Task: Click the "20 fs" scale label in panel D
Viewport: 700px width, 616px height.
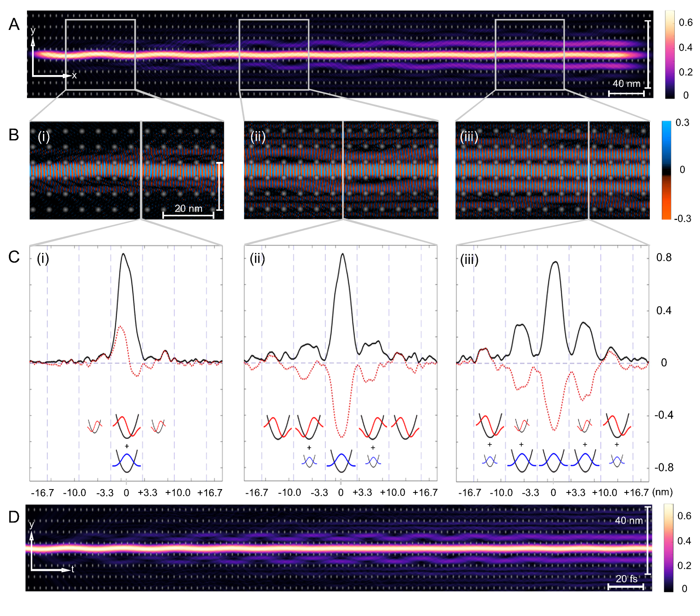Action: tap(626, 578)
